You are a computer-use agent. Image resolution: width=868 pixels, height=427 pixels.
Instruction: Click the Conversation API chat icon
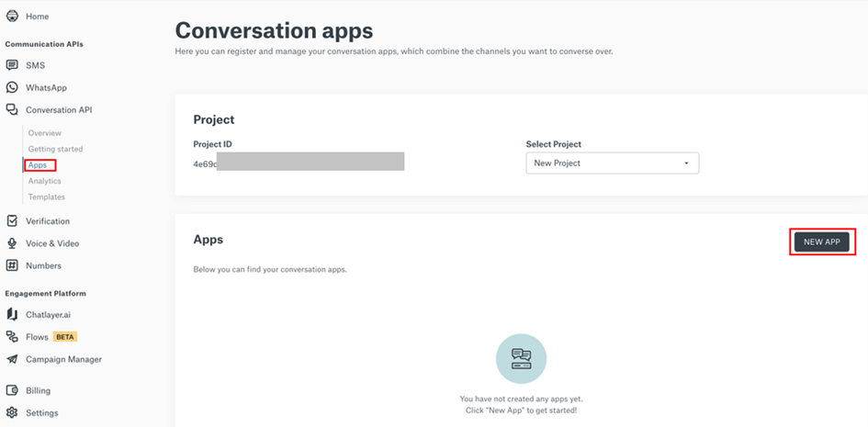tap(12, 110)
